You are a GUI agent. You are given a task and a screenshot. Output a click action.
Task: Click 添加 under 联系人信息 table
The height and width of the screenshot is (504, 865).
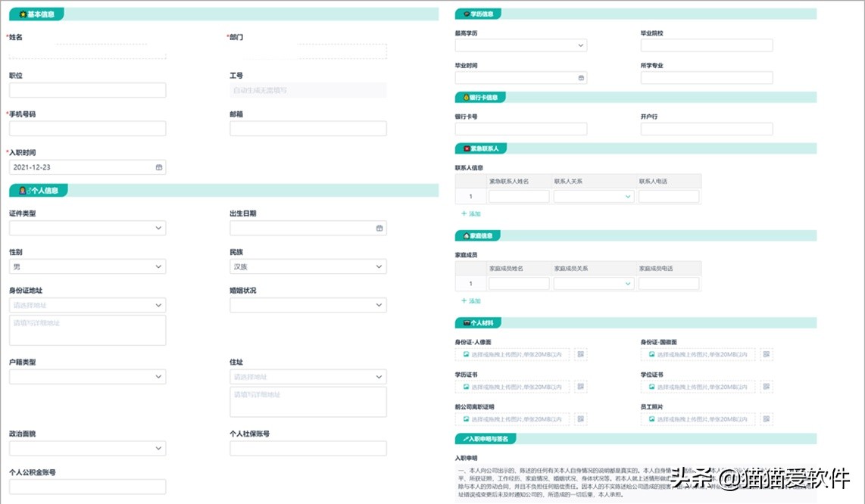coord(471,213)
